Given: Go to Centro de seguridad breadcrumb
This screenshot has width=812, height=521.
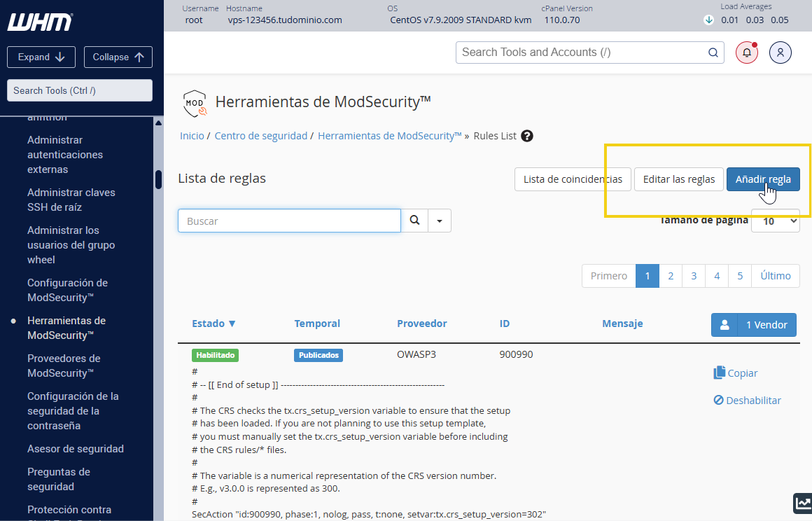Looking at the screenshot, I should [261, 136].
